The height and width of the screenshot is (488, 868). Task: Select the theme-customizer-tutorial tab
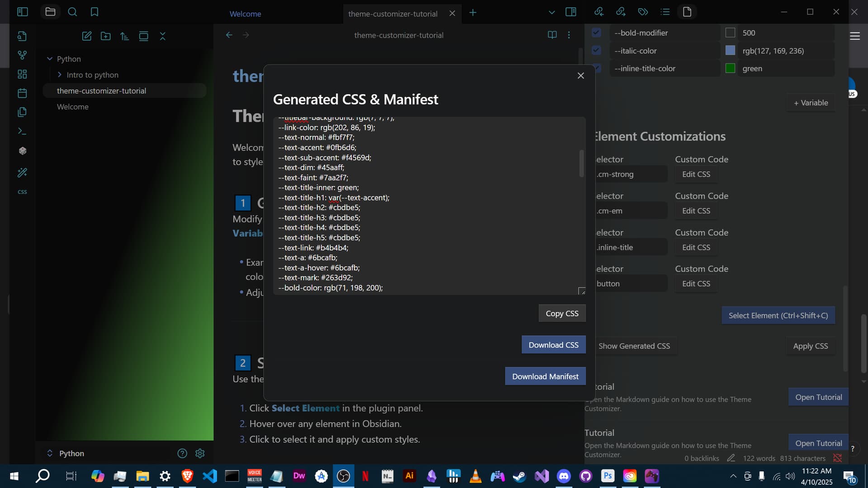[393, 14]
